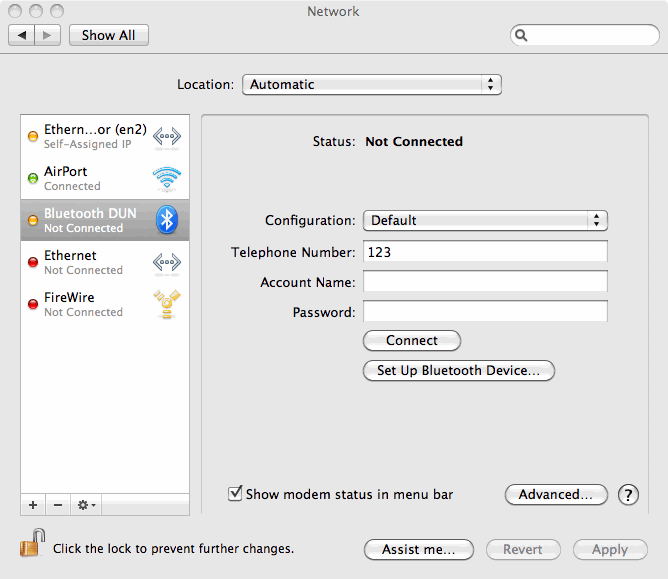The width and height of the screenshot is (668, 579).
Task: Go back with the left arrow button
Action: [x=22, y=35]
